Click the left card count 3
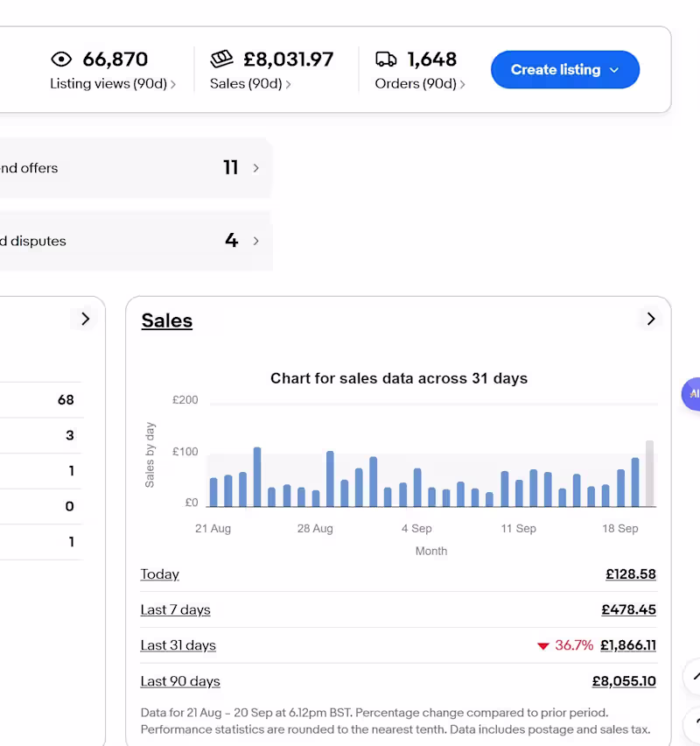The height and width of the screenshot is (746, 700). coord(70,435)
